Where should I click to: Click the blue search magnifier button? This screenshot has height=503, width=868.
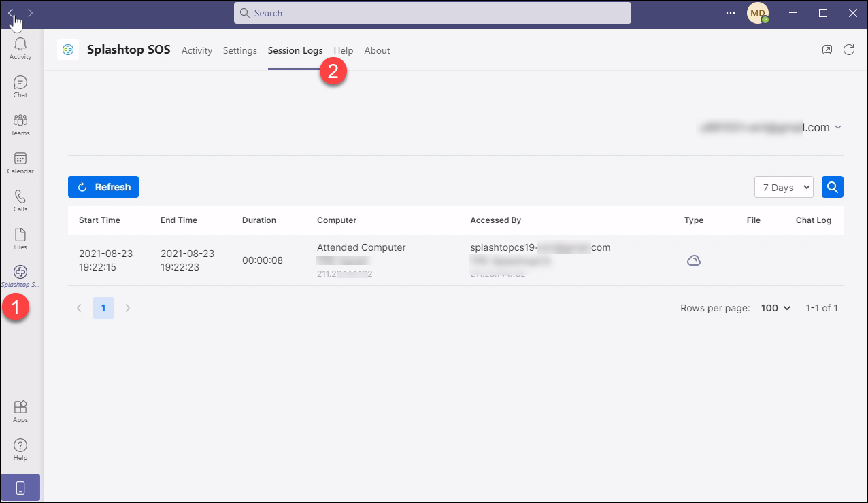[833, 187]
